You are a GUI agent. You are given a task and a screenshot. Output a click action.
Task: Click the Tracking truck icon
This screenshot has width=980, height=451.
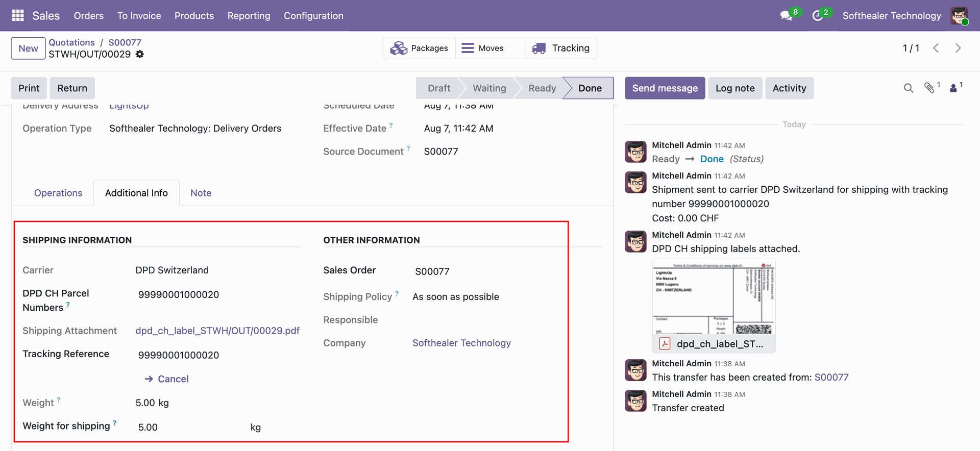(539, 48)
